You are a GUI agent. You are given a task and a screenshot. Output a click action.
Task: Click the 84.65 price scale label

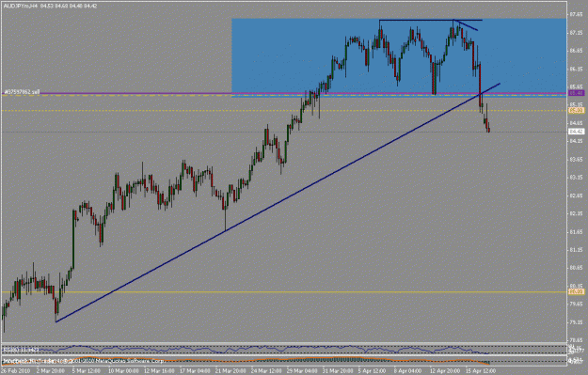click(x=576, y=123)
